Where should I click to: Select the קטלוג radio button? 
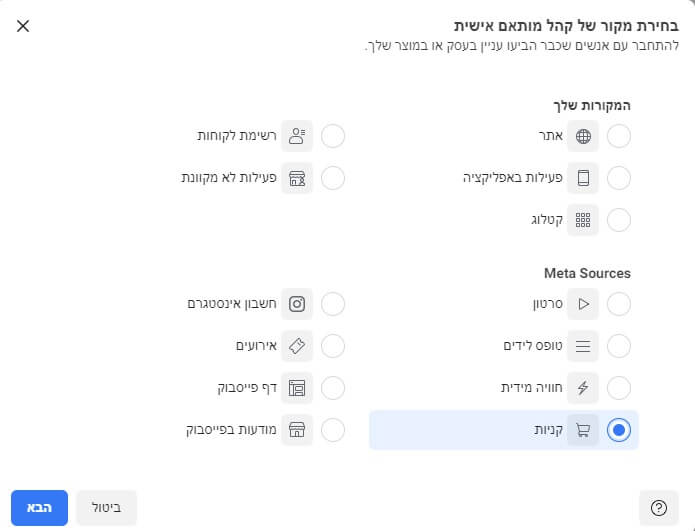(x=619, y=221)
